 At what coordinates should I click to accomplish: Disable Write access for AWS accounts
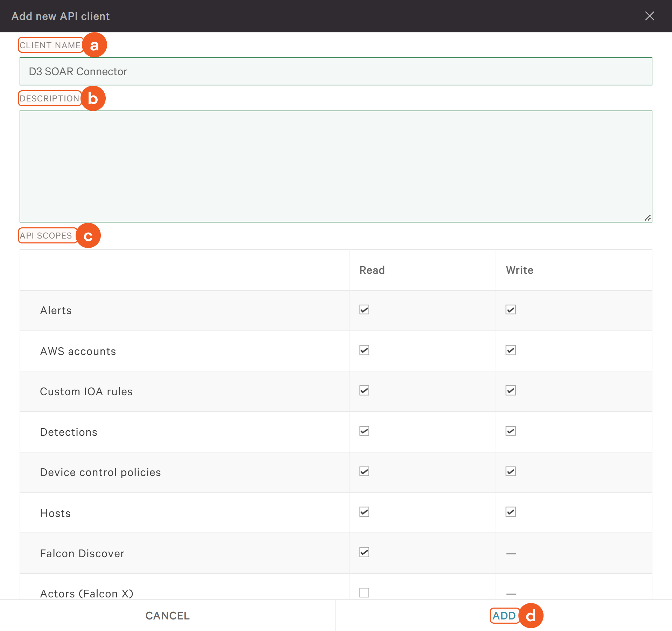point(510,350)
